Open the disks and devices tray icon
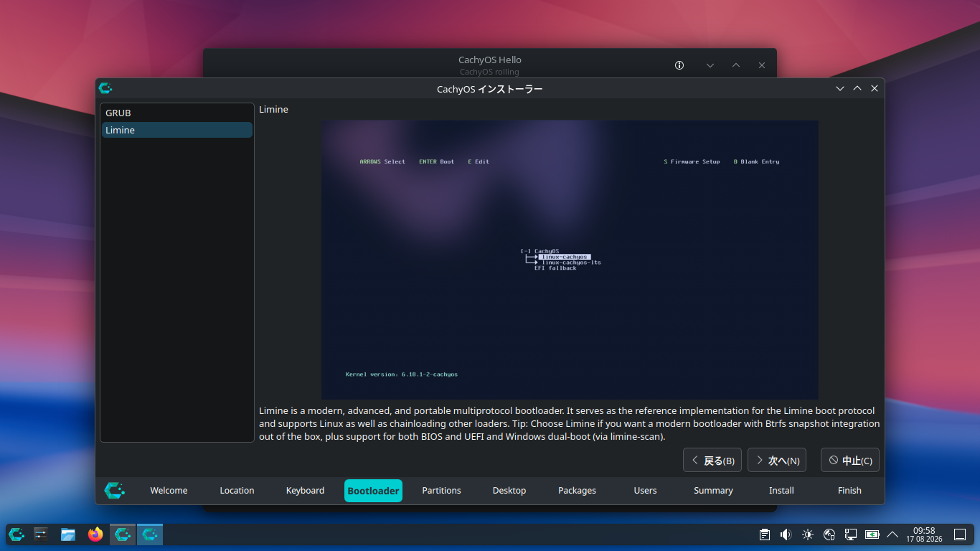The width and height of the screenshot is (980, 551). 829,534
